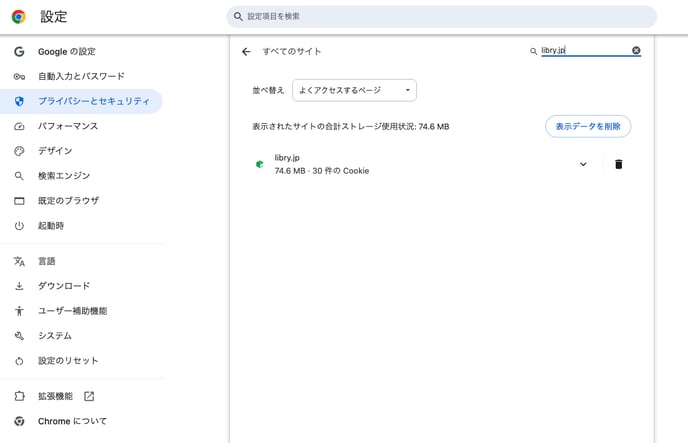Click the libry.jp green favicon

[x=260, y=164]
